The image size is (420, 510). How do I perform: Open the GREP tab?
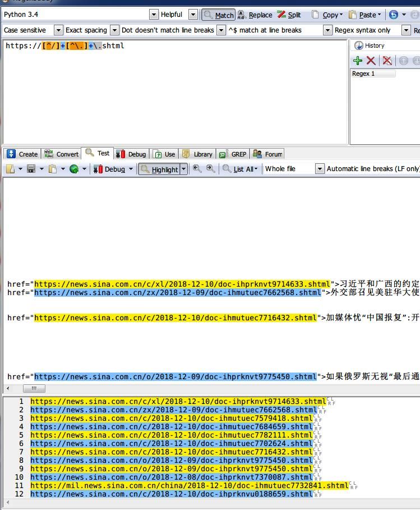[x=233, y=154]
